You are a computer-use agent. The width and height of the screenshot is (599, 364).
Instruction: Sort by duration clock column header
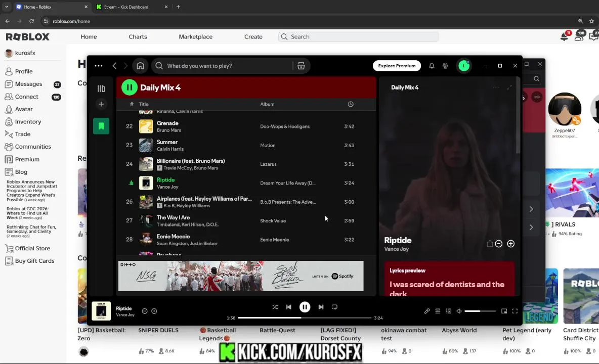coord(351,104)
